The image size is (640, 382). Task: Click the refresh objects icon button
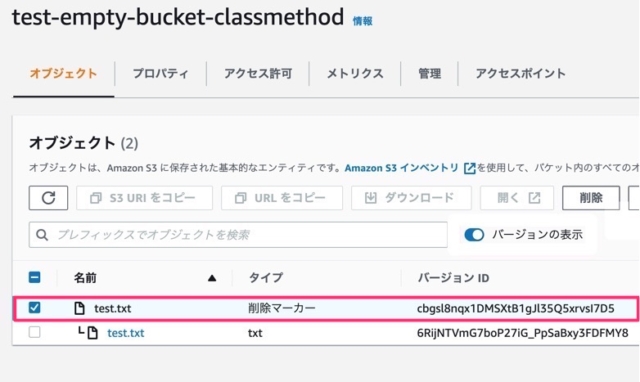(x=48, y=198)
